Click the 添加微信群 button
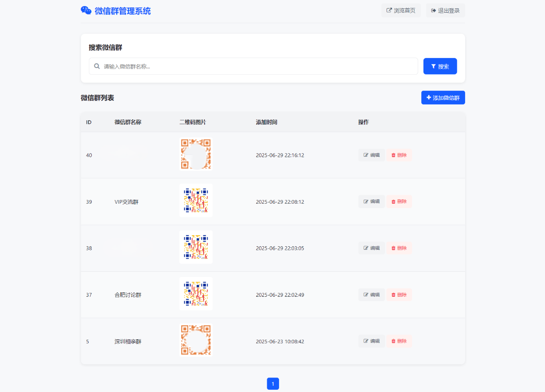Image resolution: width=545 pixels, height=392 pixels. pos(443,98)
